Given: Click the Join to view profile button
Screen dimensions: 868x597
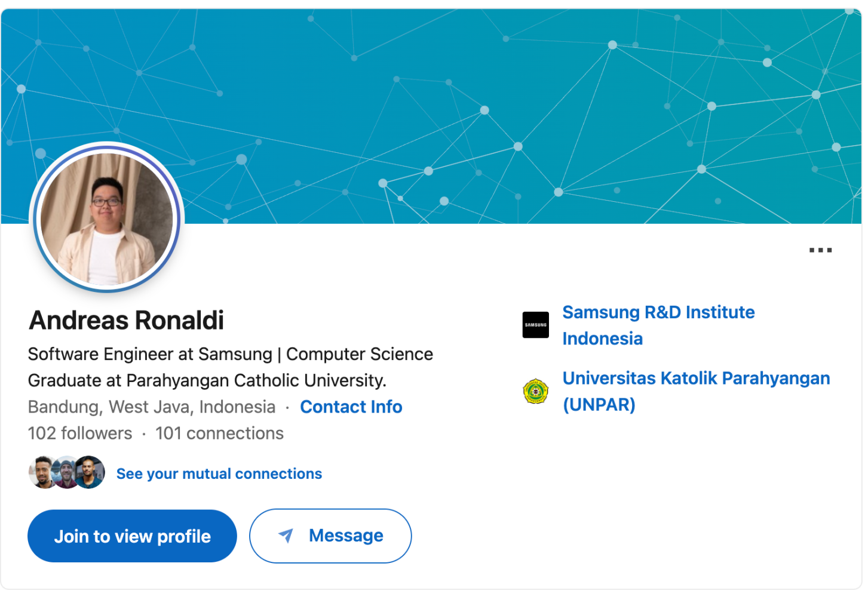Looking at the screenshot, I should coord(132,536).
